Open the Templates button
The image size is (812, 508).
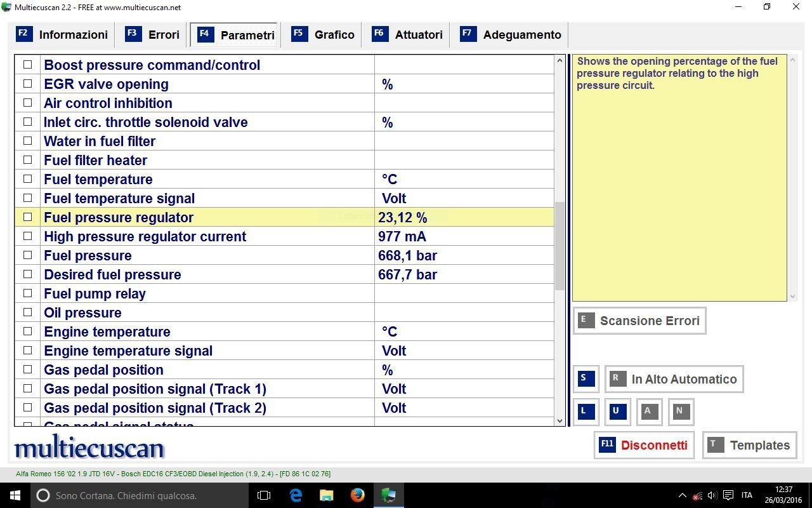pyautogui.click(x=750, y=445)
